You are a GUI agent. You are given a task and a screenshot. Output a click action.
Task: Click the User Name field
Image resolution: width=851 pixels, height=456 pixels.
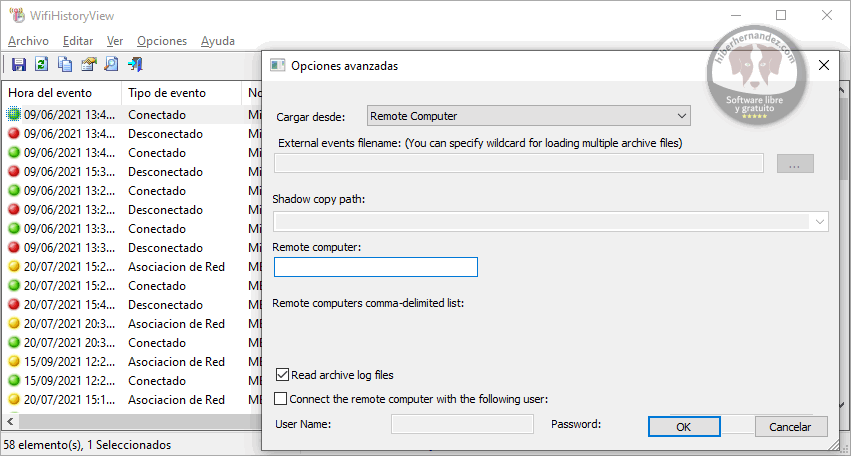click(x=462, y=425)
